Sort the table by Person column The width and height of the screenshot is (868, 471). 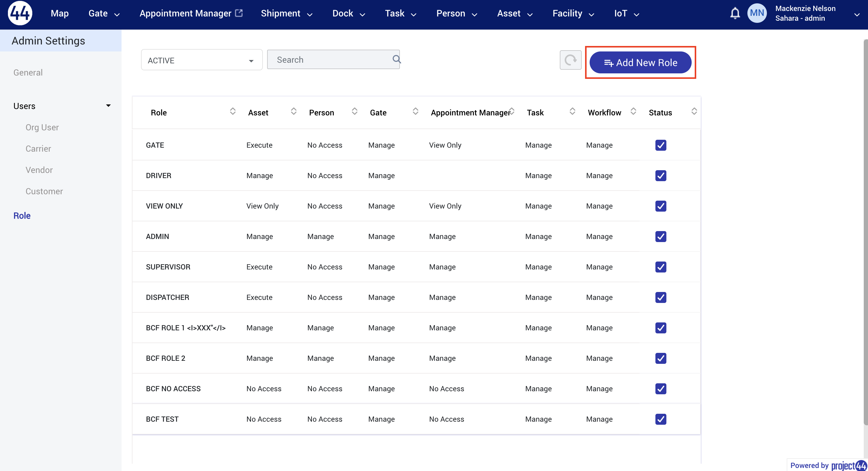[x=355, y=111]
